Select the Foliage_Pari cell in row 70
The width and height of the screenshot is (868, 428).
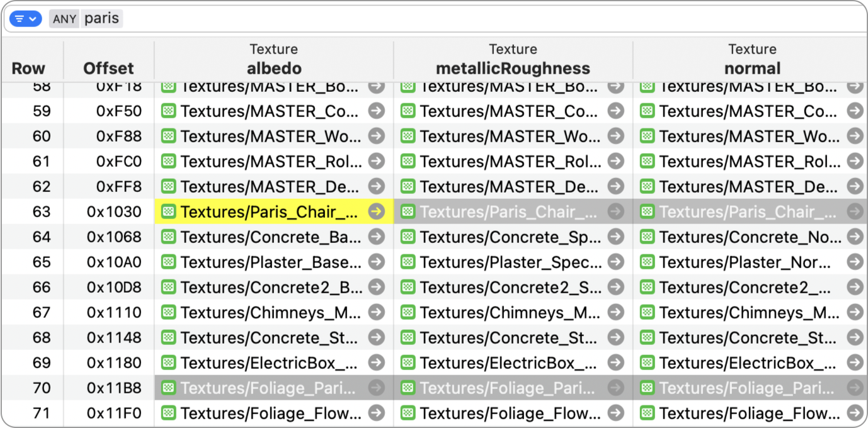coord(265,388)
